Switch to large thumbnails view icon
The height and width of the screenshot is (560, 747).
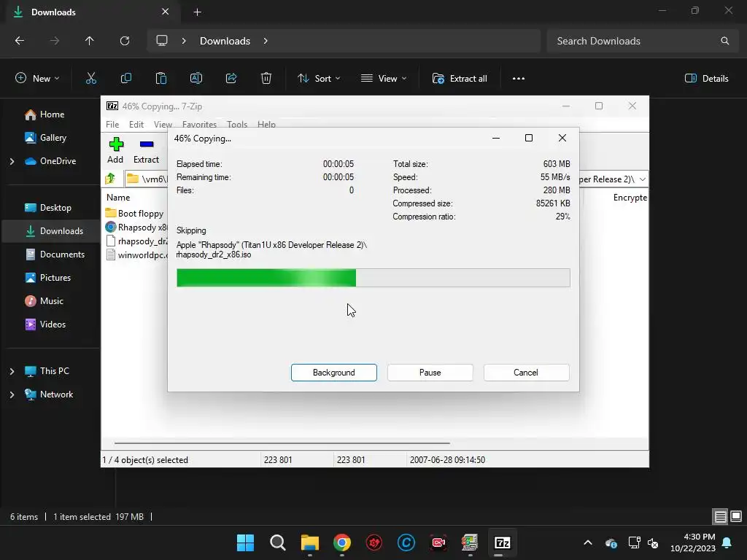[x=736, y=516]
